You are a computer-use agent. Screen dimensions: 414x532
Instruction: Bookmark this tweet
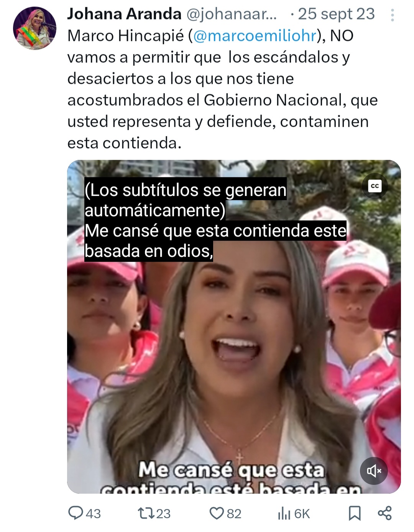pyautogui.click(x=355, y=513)
